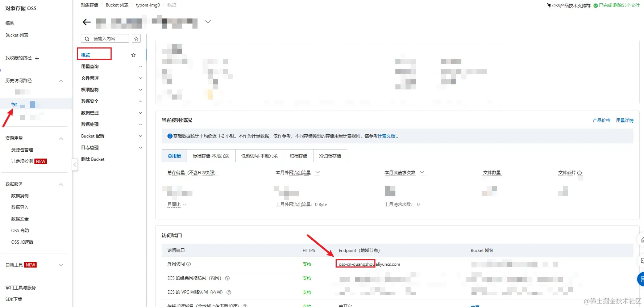The image size is (644, 307).
Task: Click the 产品价格 link
Action: pyautogui.click(x=602, y=121)
